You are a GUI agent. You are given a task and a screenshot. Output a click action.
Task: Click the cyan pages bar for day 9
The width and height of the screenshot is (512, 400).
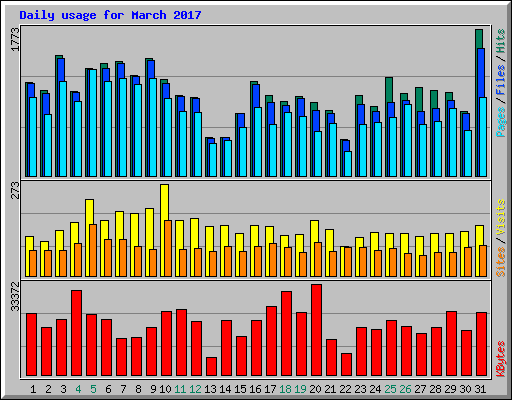[153, 127]
